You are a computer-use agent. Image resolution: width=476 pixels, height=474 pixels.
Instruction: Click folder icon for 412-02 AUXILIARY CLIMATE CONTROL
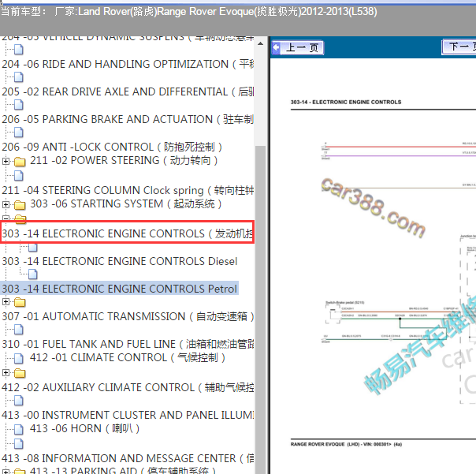click(20, 373)
